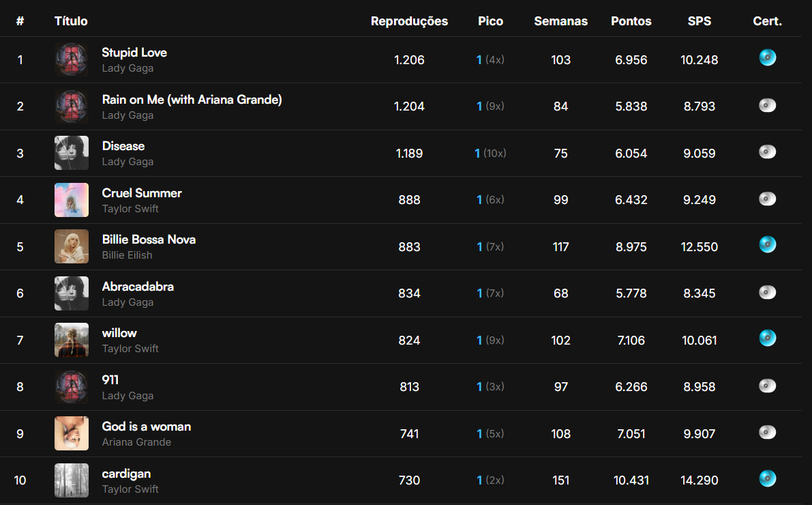Click the God is a woman cover art
812x505 pixels.
pyautogui.click(x=72, y=433)
